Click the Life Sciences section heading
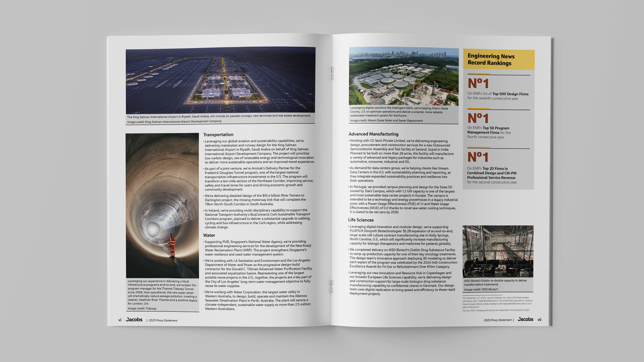The height and width of the screenshot is (362, 644). (361, 220)
